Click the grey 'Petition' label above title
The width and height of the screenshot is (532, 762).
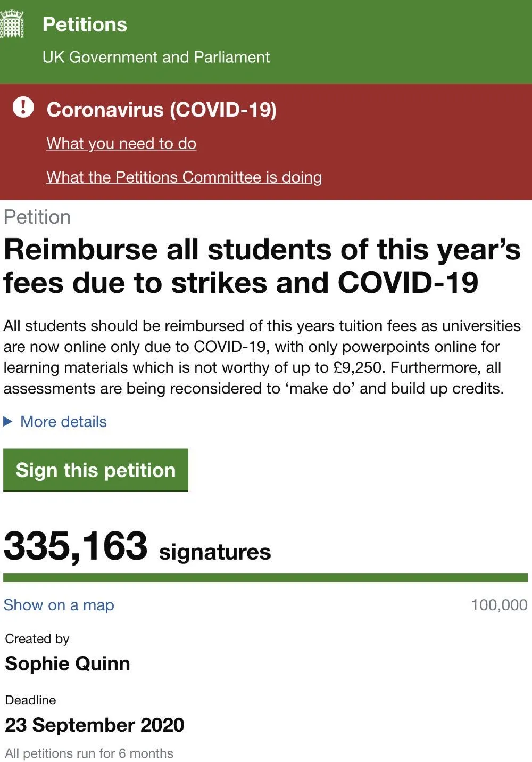tap(37, 217)
